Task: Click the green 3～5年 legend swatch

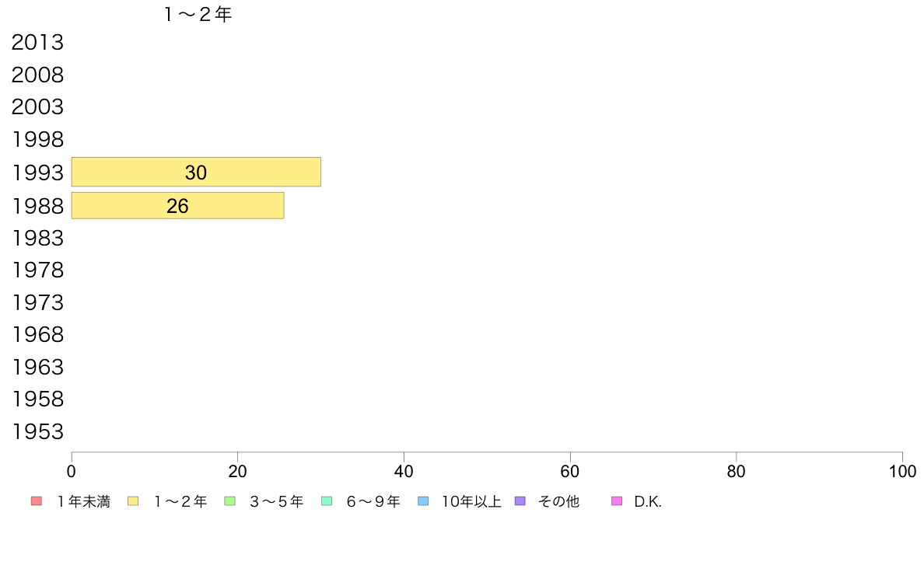Action: coord(229,501)
